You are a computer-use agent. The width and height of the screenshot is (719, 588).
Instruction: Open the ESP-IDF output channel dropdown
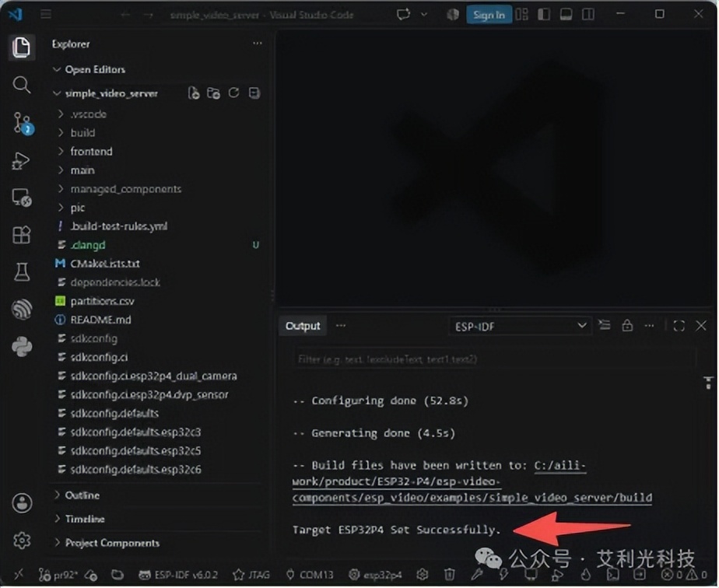520,327
